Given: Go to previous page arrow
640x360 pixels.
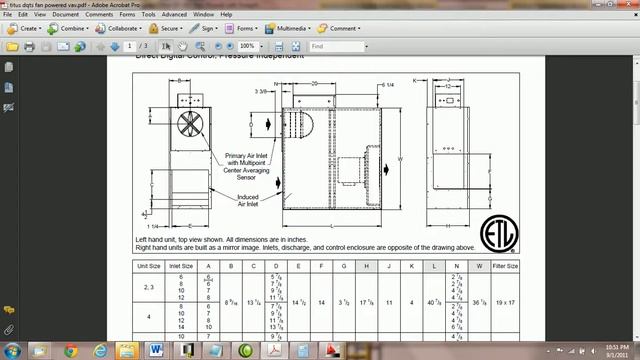Looking at the screenshot, I should [x=100, y=47].
